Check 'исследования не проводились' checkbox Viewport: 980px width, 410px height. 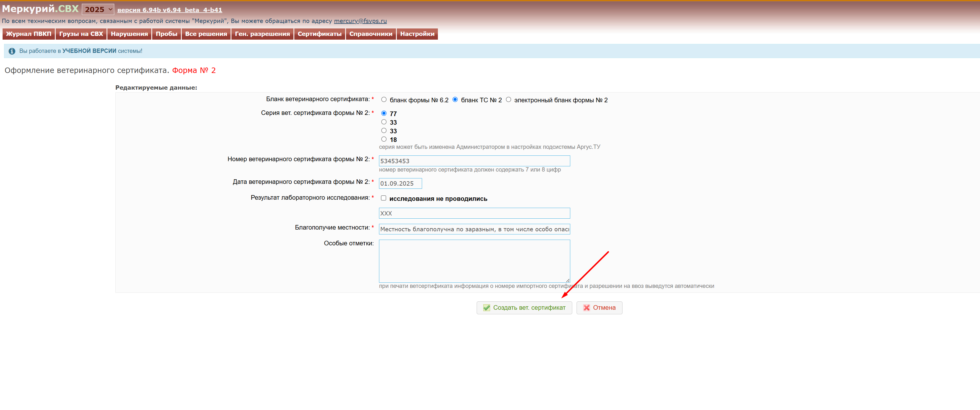(x=384, y=198)
